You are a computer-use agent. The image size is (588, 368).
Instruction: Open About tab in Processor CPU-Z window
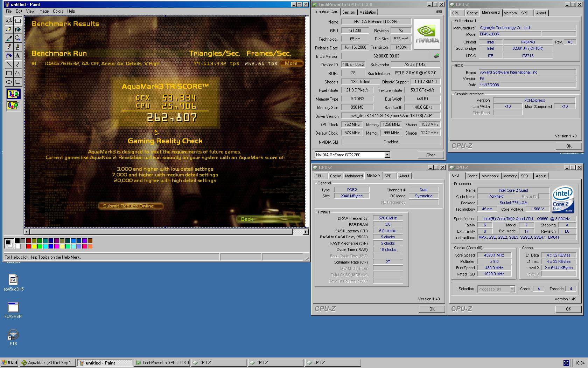click(540, 176)
